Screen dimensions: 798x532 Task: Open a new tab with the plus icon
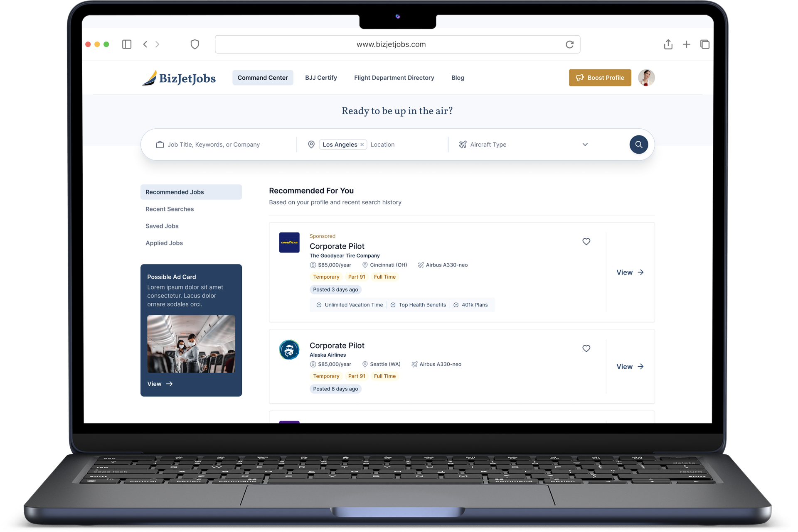(687, 44)
